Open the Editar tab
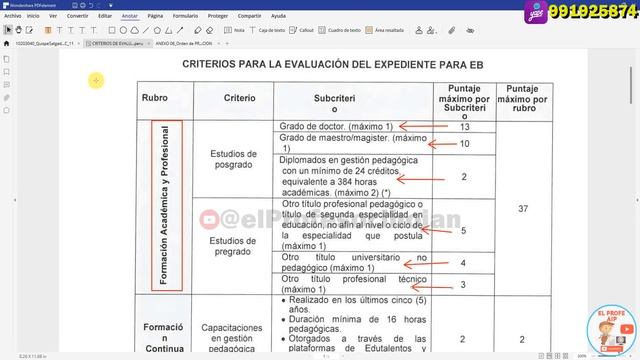The height and width of the screenshot is (360, 640). (x=105, y=16)
